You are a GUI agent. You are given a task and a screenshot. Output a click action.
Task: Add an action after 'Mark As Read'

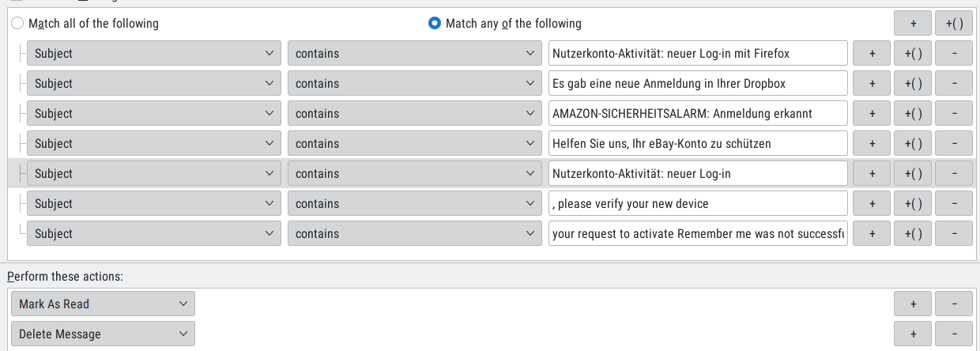[913, 304]
